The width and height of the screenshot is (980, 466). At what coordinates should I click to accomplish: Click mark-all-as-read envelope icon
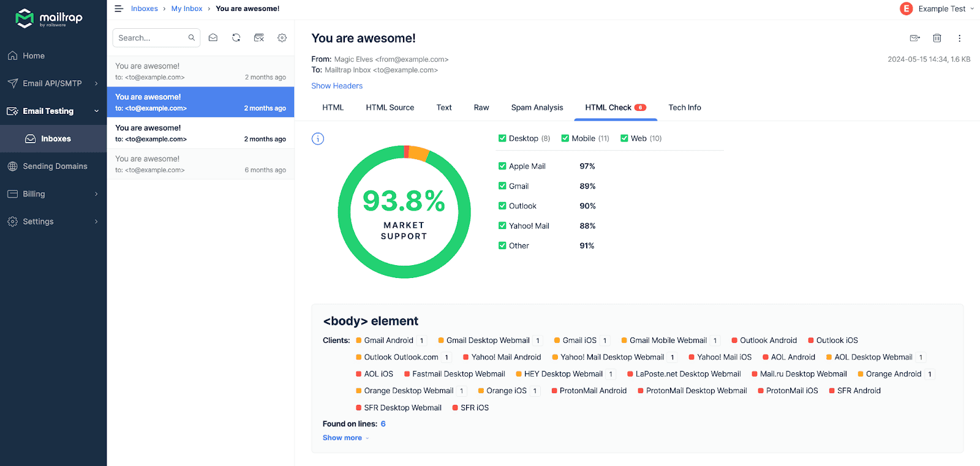(x=213, y=38)
